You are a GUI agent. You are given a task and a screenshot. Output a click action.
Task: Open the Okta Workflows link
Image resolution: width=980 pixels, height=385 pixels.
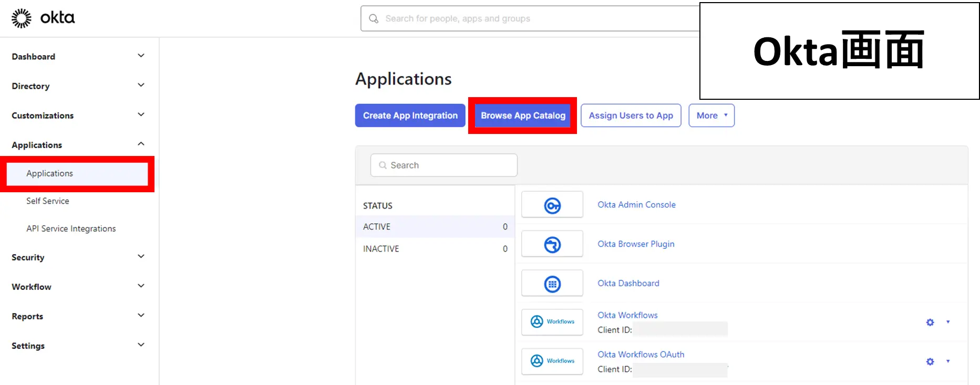pyautogui.click(x=627, y=315)
